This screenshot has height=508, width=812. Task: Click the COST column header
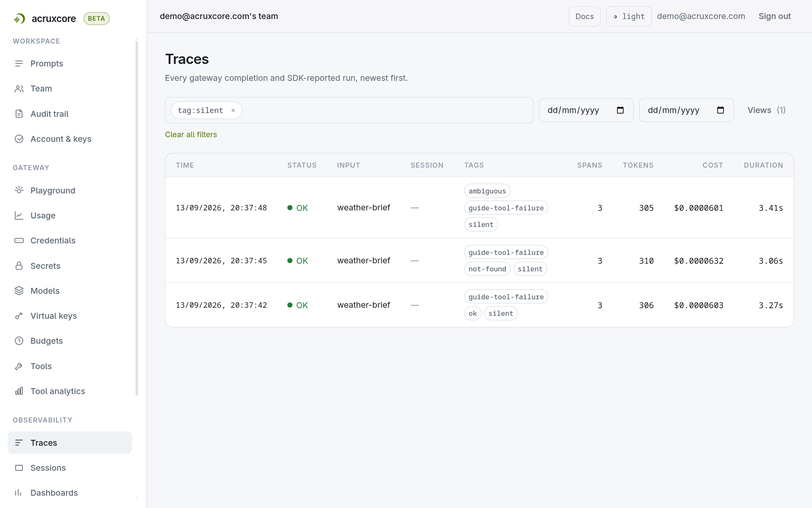tap(713, 165)
